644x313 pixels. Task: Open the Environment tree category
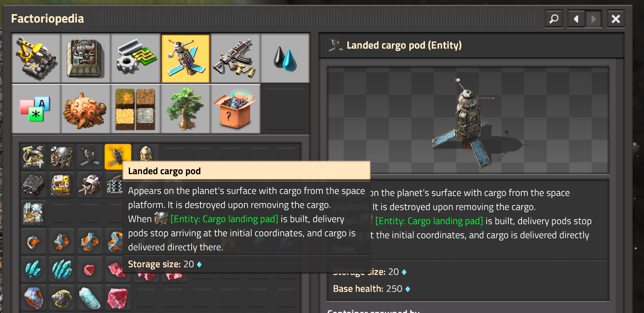(x=186, y=109)
